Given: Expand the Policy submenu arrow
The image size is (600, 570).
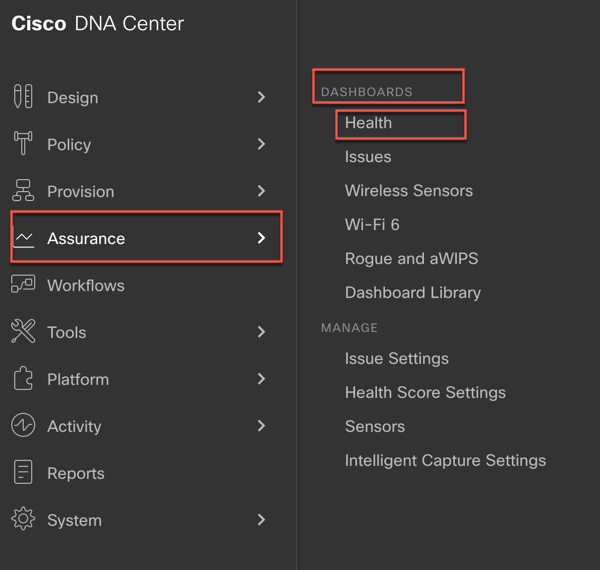Looking at the screenshot, I should (x=261, y=144).
